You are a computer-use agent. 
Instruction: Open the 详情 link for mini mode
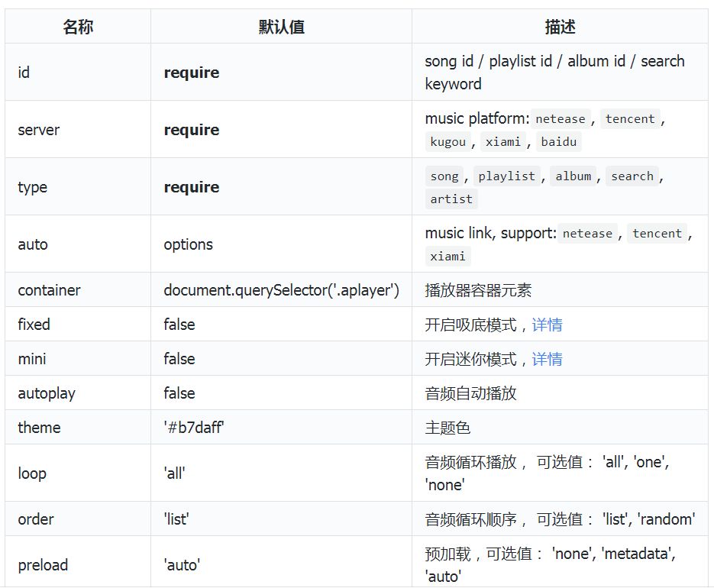tap(547, 359)
